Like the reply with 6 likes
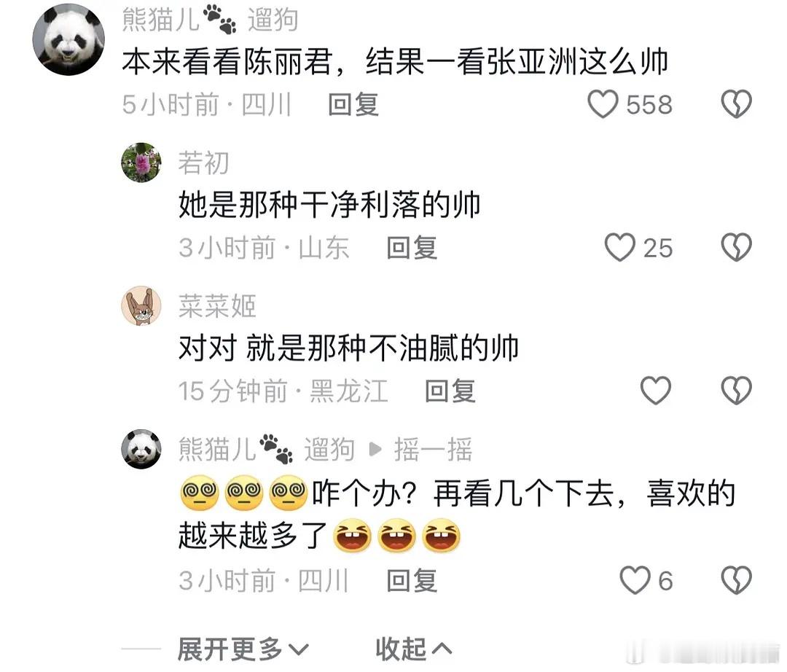This screenshot has height=672, width=787. coord(635,581)
